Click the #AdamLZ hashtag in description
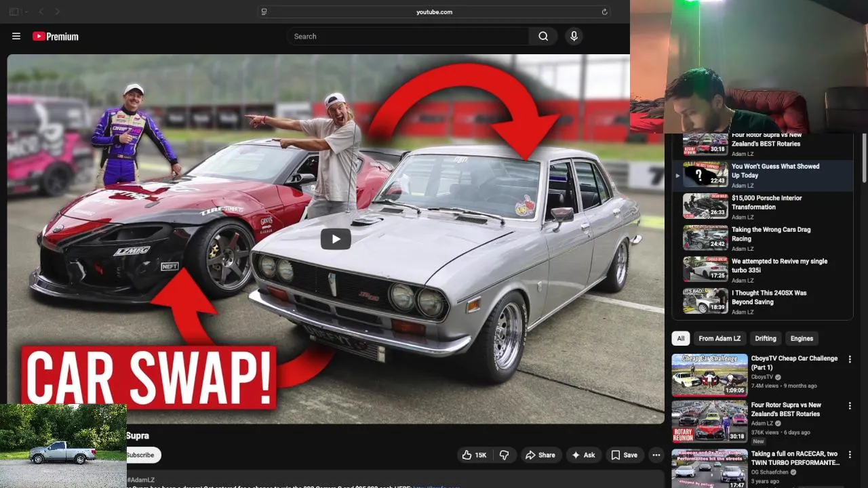Image resolution: width=868 pixels, height=488 pixels. coord(141,480)
